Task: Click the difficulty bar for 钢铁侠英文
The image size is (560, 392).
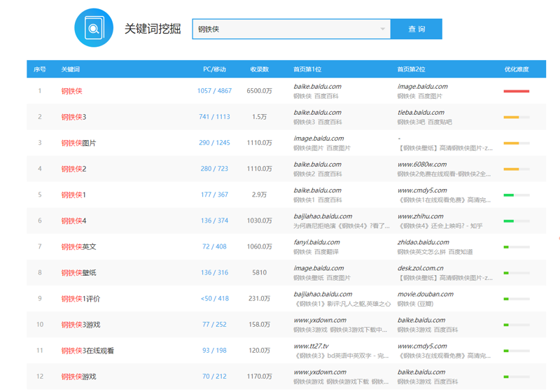Action: click(x=517, y=246)
